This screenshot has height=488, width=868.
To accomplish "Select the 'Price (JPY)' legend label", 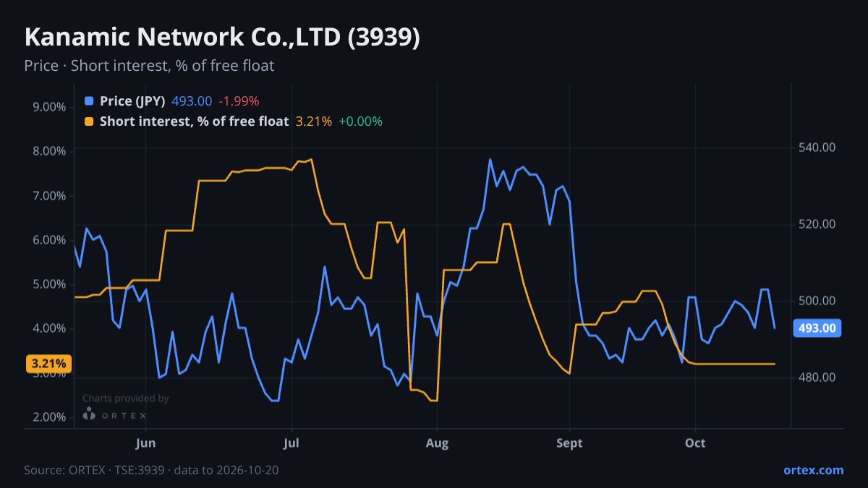I will pyautogui.click(x=132, y=101).
